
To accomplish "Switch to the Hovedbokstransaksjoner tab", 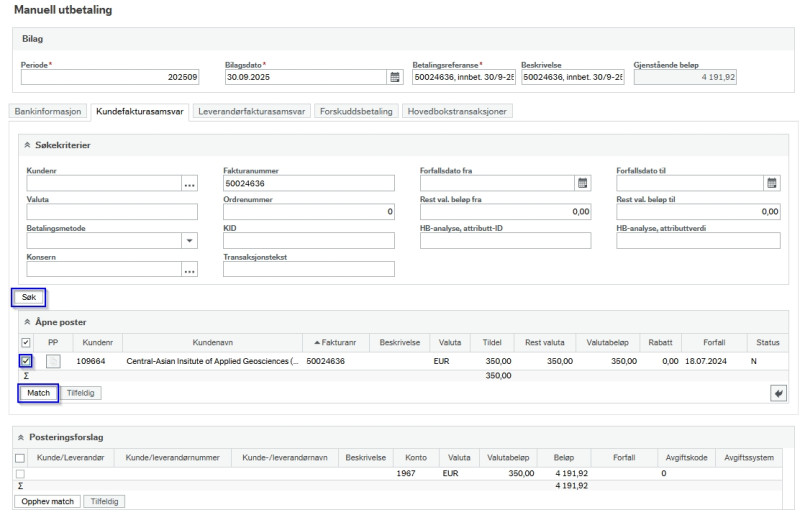I will [457, 111].
